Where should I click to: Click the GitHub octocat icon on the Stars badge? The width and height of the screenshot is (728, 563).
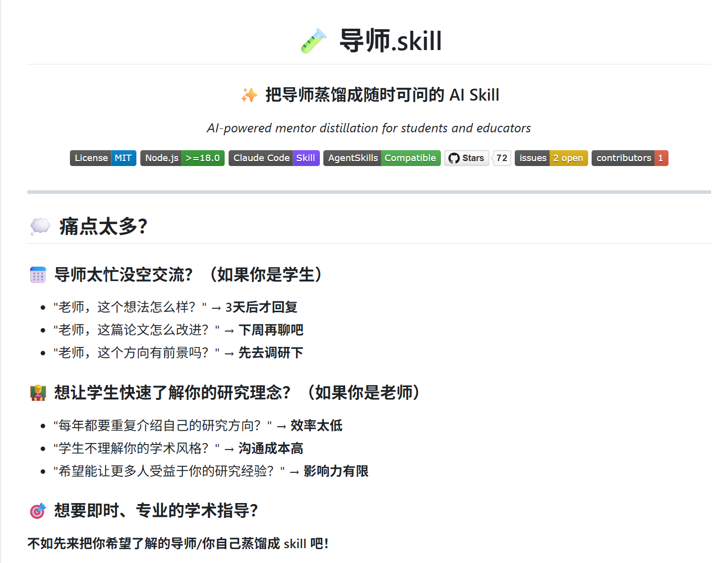454,158
